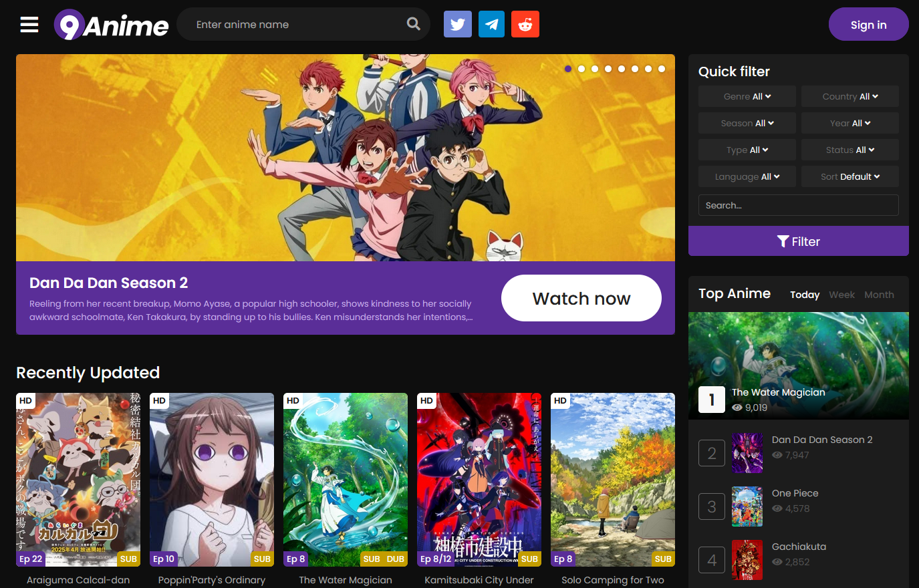The width and height of the screenshot is (919, 588).
Task: Open the Twitter social link
Action: [458, 24]
